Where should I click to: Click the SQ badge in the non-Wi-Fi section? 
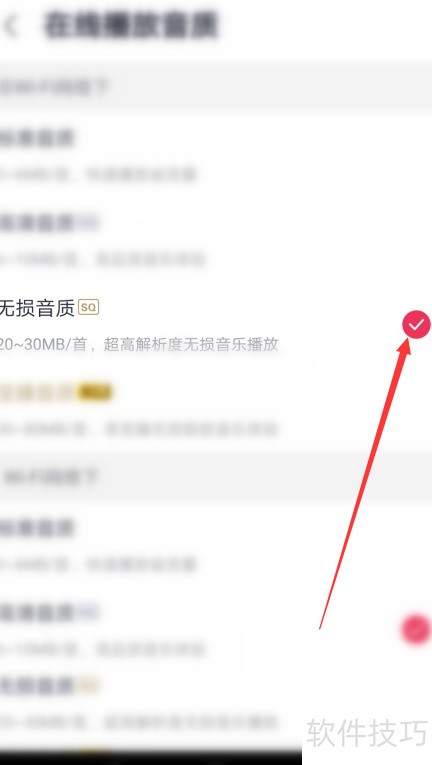(88, 685)
